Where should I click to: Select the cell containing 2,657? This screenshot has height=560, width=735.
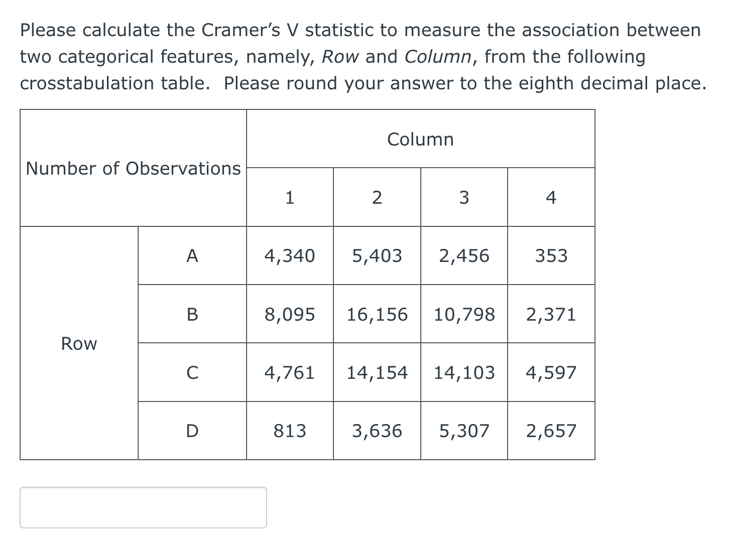click(551, 431)
